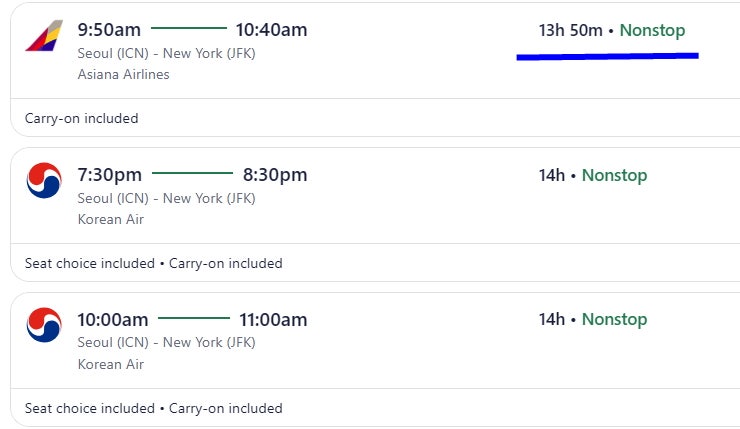Click Korean Air name under 7:30pm flight

click(x=111, y=219)
